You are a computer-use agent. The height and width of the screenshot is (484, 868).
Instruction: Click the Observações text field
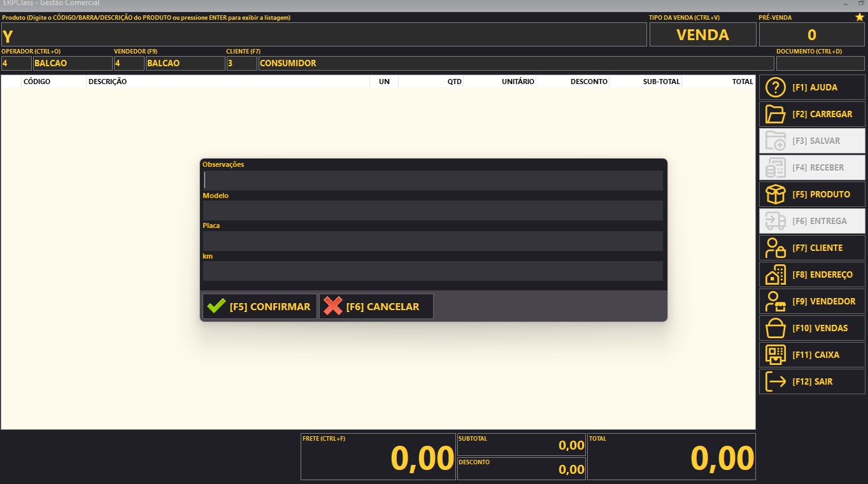tap(433, 180)
